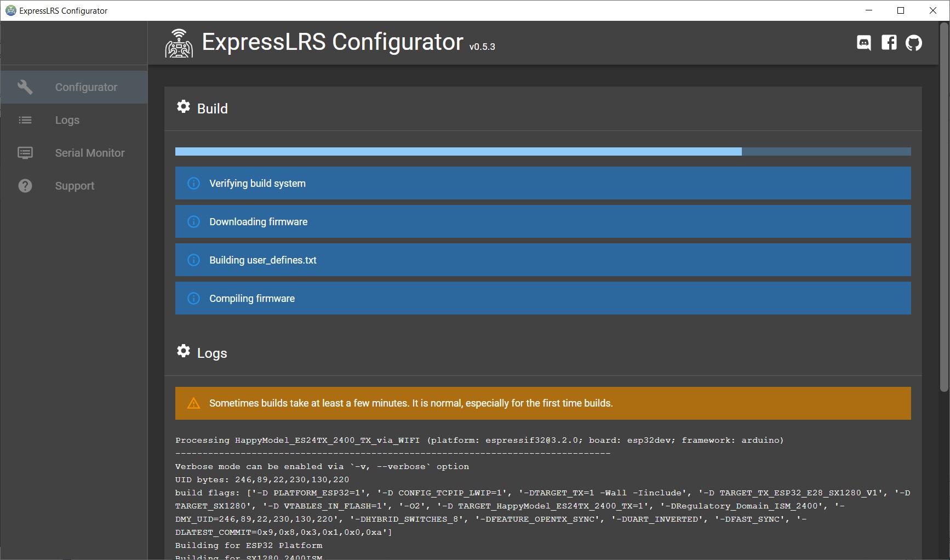Click the 'Building for ESP32 Platform' log line

tap(249, 546)
